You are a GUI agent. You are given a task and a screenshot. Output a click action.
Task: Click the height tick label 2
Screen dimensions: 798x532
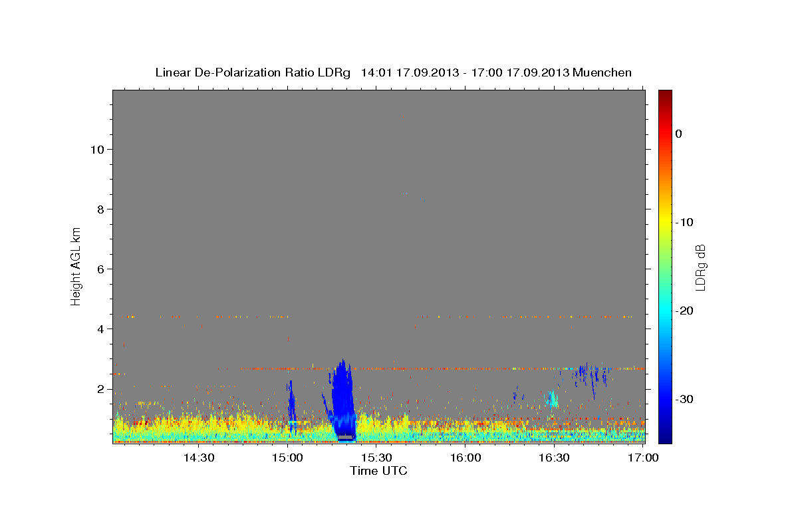101,388
